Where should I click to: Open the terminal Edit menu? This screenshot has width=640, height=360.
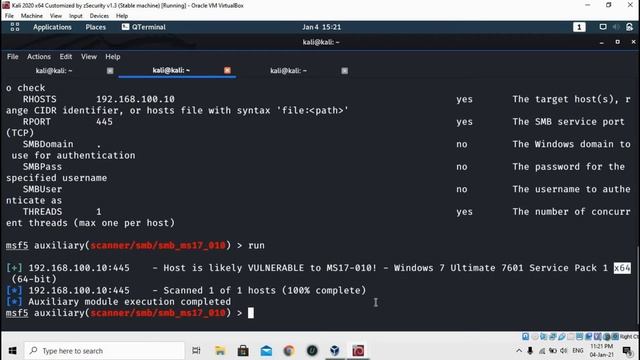66,57
